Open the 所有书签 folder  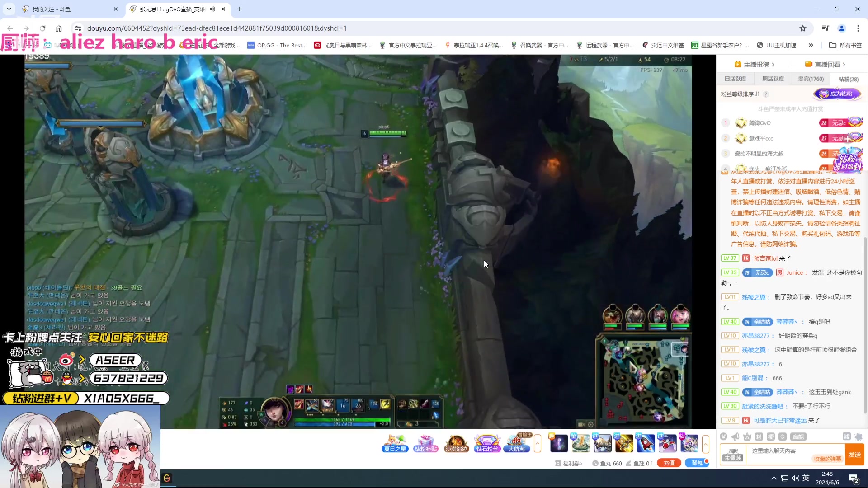[x=845, y=45]
